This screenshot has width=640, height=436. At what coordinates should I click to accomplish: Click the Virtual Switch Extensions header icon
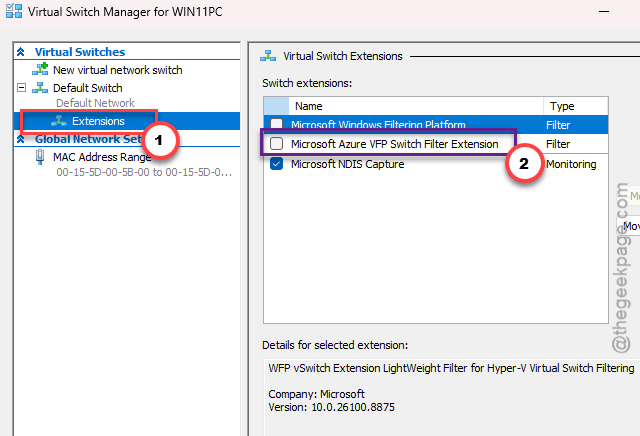(268, 56)
